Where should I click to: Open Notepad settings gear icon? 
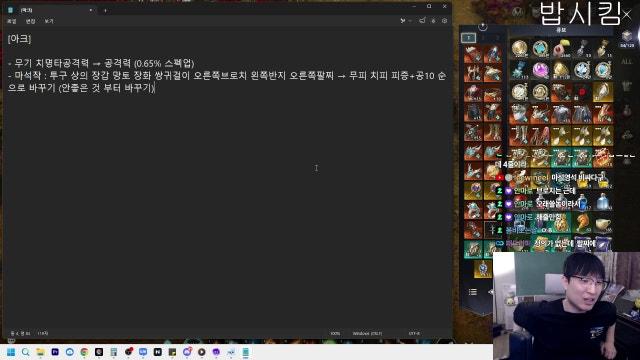tap(444, 21)
